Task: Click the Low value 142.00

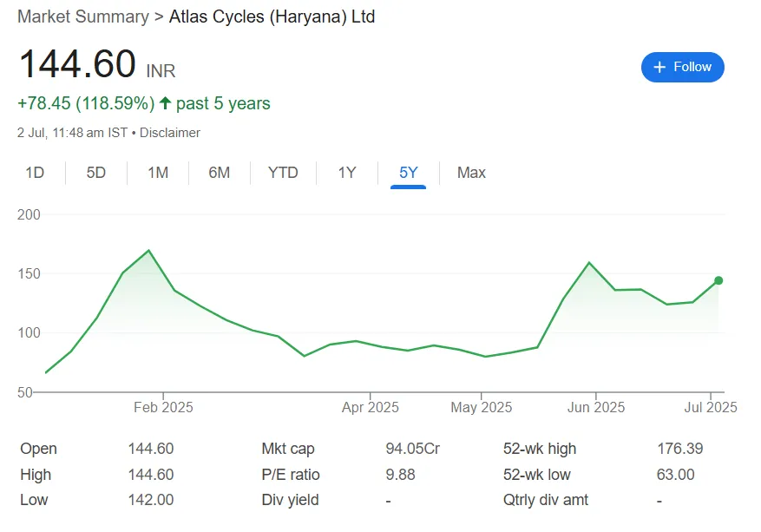Action: [151, 500]
